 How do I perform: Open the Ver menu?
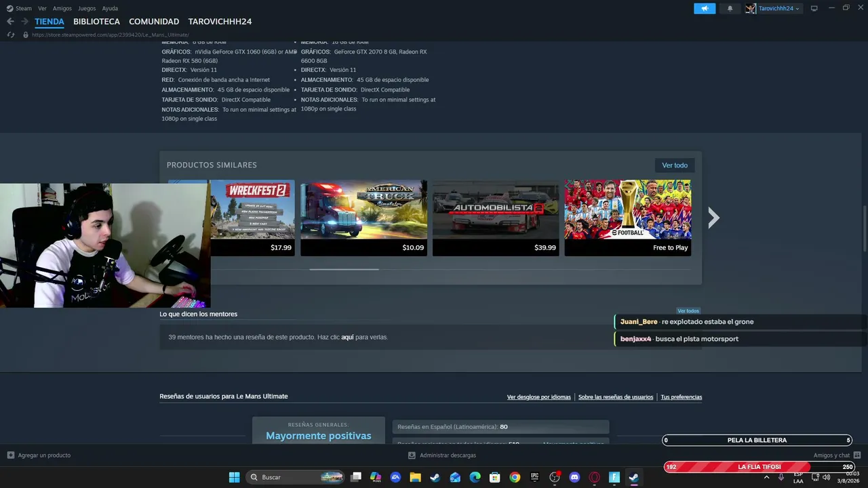[x=43, y=8]
